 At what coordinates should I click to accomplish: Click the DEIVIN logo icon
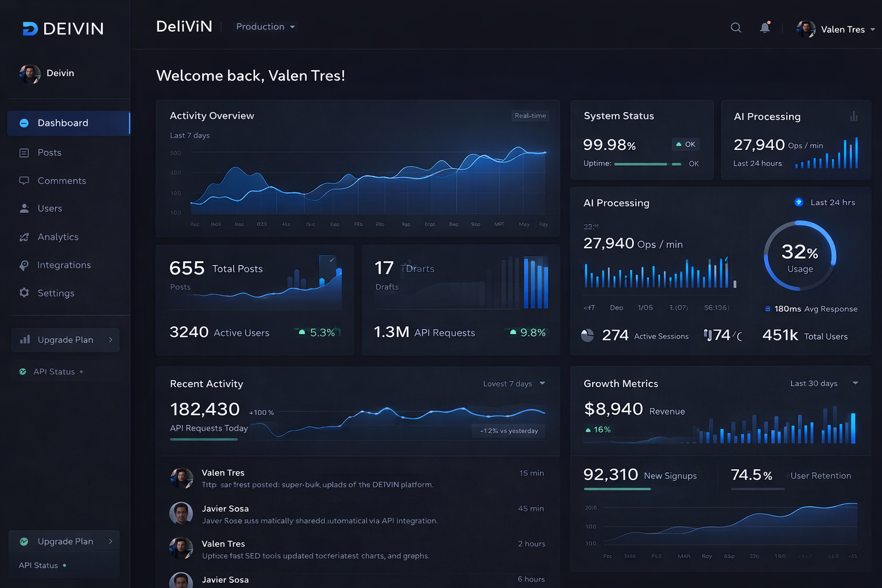click(x=30, y=29)
